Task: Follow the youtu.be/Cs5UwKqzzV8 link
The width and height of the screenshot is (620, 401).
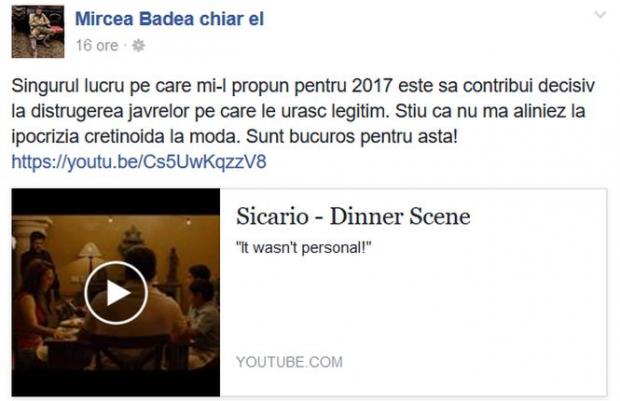Action: tap(139, 162)
